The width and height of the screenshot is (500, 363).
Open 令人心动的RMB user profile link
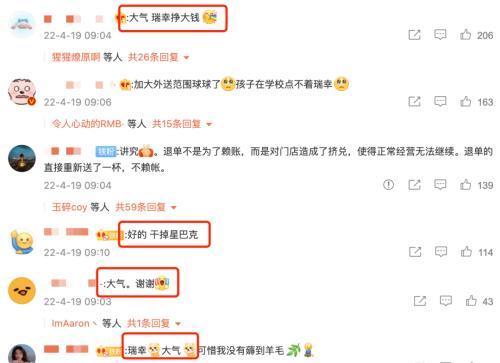[x=88, y=124]
